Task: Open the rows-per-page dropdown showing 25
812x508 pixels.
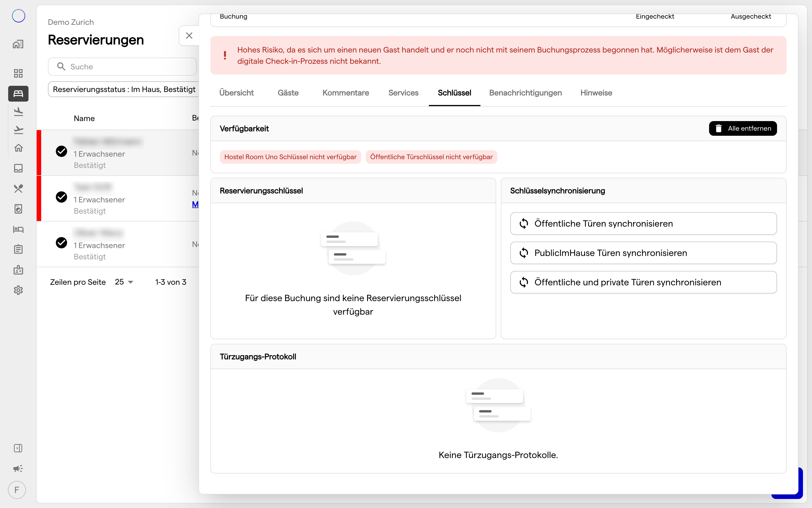Action: pos(124,282)
